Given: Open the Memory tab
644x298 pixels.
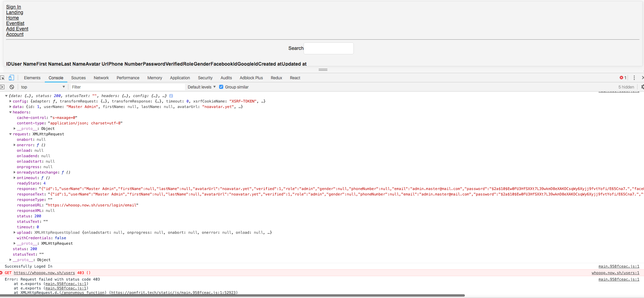Looking at the screenshot, I should (x=155, y=78).
